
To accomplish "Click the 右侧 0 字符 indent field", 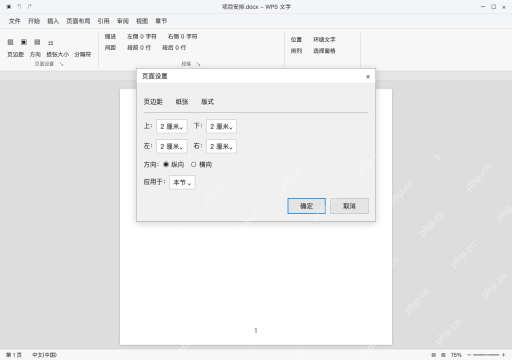I will (x=183, y=36).
